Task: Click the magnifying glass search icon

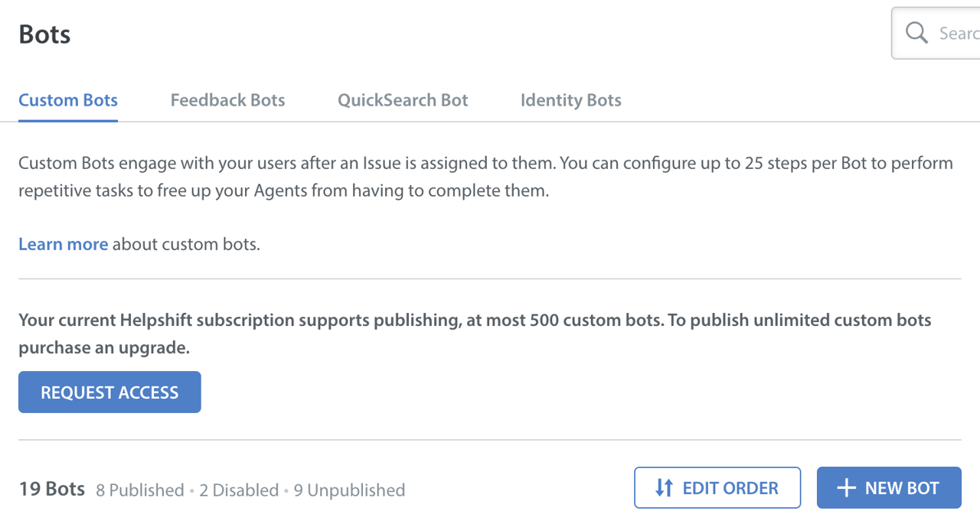Action: [916, 33]
